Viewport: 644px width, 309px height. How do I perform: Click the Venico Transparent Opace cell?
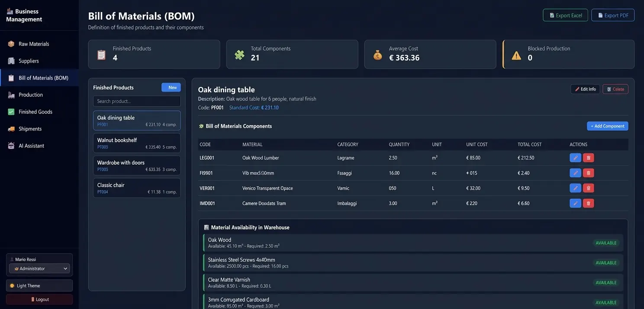click(x=267, y=188)
